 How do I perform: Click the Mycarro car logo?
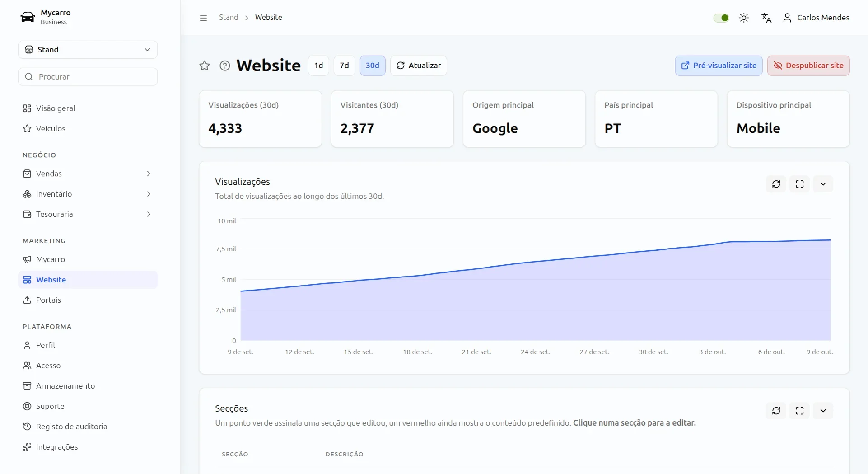click(x=28, y=17)
